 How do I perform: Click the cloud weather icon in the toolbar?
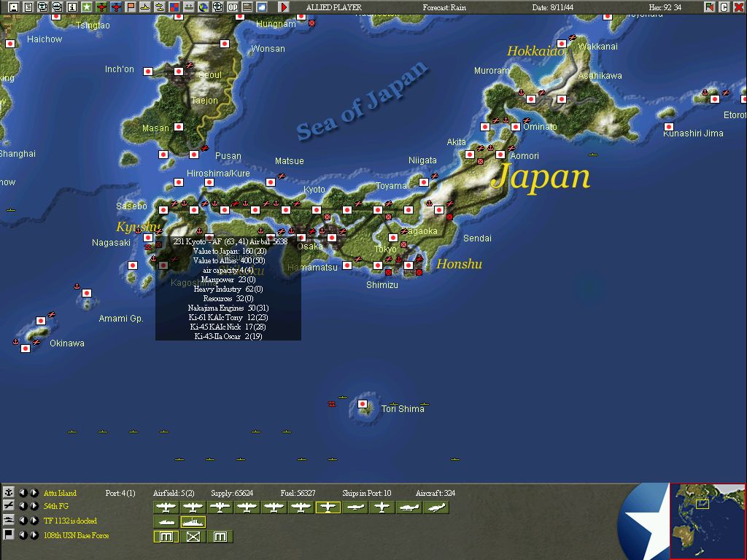262,7
